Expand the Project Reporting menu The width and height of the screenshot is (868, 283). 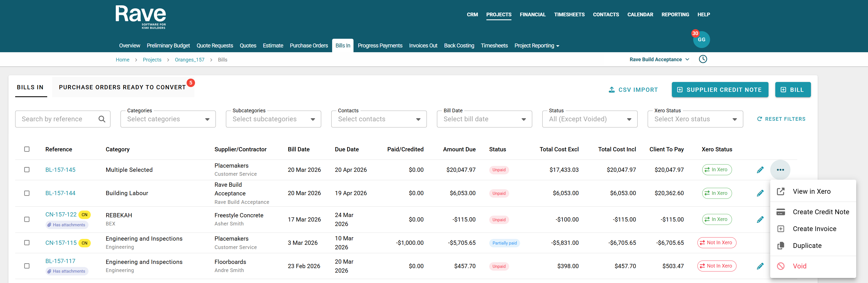tap(536, 46)
